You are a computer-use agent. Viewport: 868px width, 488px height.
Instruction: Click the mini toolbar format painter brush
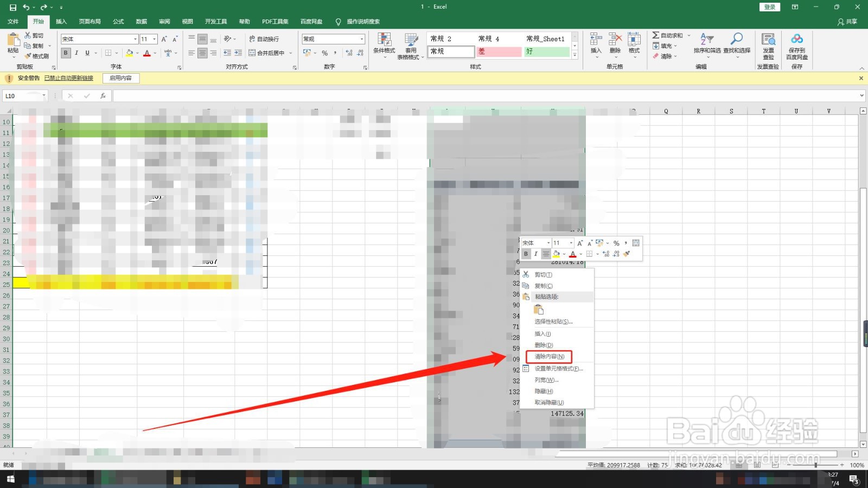(627, 254)
